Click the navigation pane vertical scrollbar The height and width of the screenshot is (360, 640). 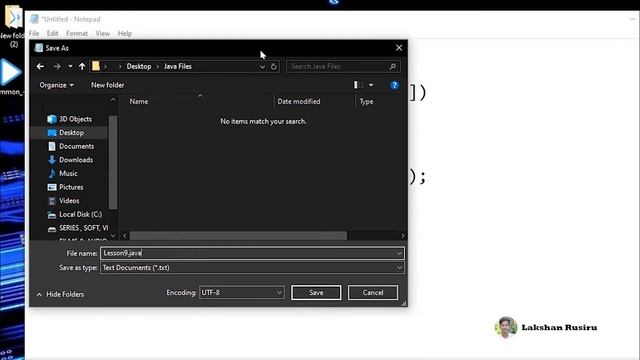pos(113,162)
